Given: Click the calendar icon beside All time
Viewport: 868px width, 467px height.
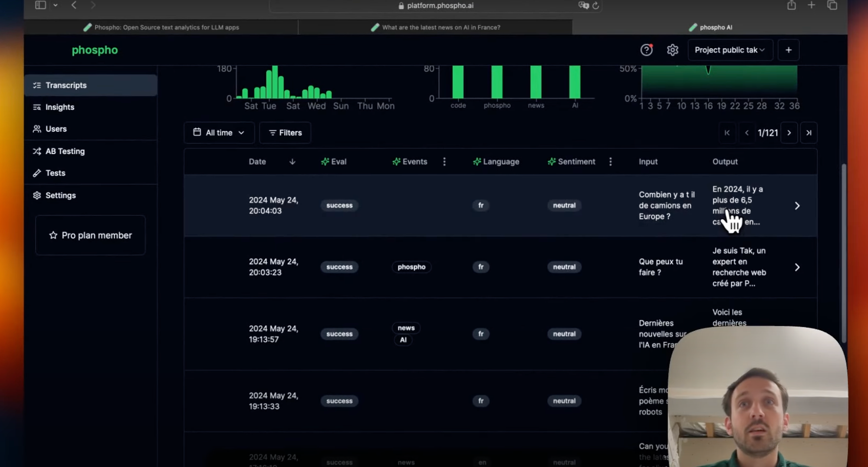Looking at the screenshot, I should click(x=197, y=132).
